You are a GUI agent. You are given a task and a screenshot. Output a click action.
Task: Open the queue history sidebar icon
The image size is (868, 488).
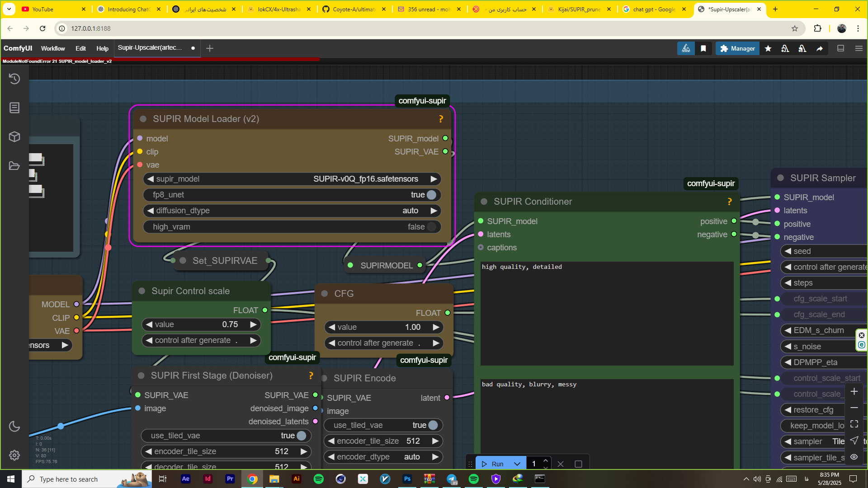click(14, 79)
